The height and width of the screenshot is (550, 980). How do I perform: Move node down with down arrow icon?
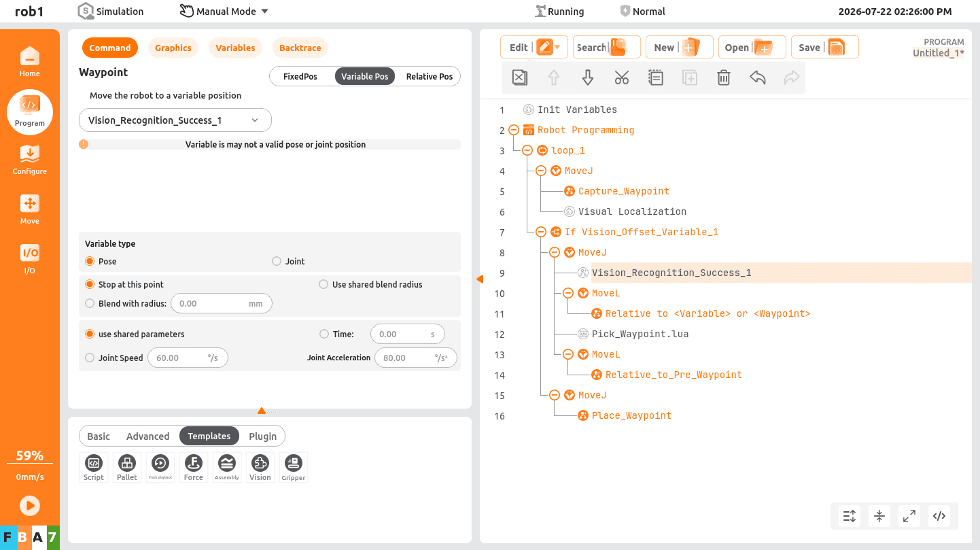coord(588,78)
